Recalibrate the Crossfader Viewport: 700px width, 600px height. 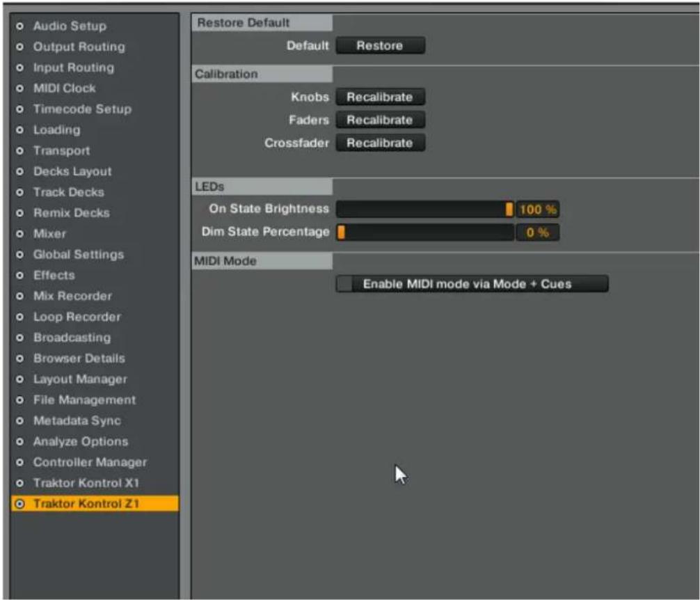coord(380,143)
